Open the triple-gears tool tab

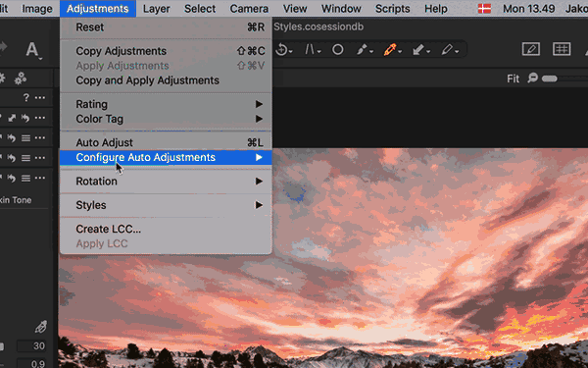click(x=21, y=79)
